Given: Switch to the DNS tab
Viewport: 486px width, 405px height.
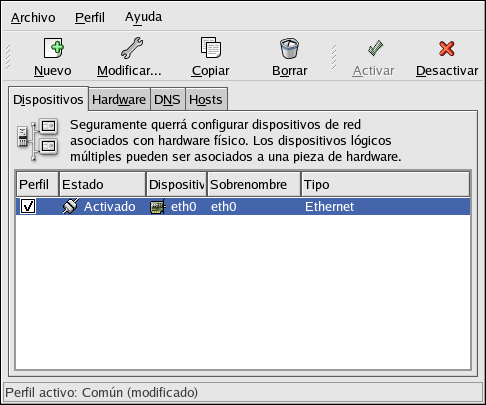Looking at the screenshot, I should 167,99.
